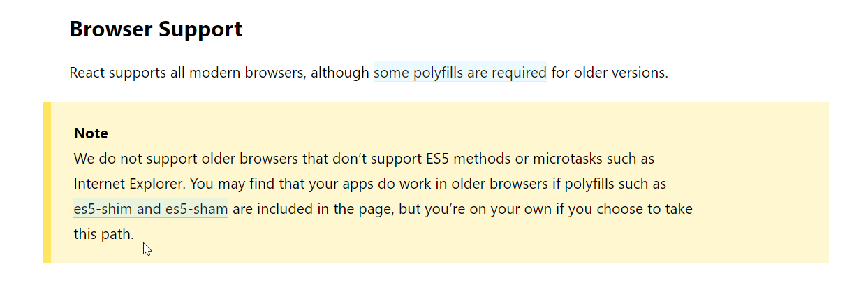Click the words 'for older versions.'
The width and height of the screenshot is (868, 297).
coord(610,73)
